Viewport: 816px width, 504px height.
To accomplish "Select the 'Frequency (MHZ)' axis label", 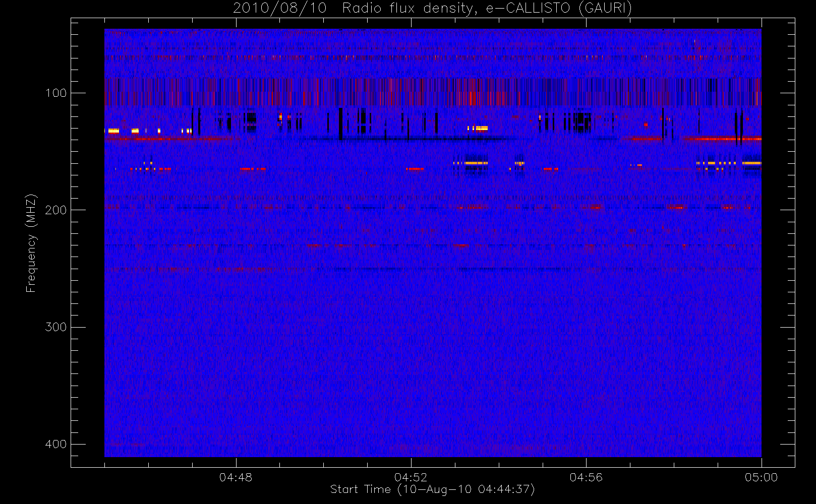I will [31, 243].
